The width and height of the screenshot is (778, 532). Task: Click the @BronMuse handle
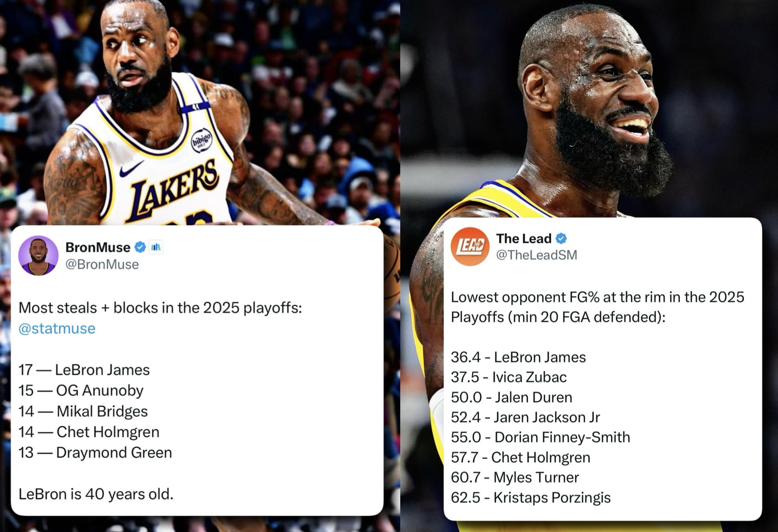pos(102,264)
